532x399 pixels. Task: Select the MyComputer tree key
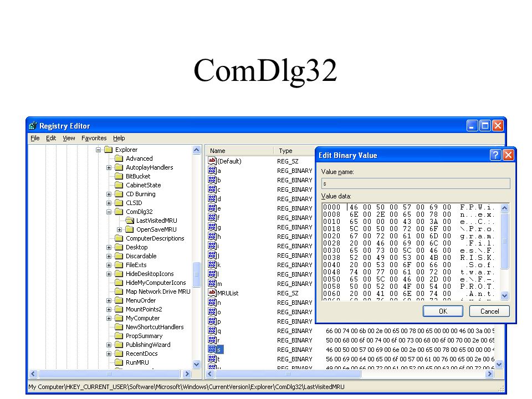click(142, 318)
